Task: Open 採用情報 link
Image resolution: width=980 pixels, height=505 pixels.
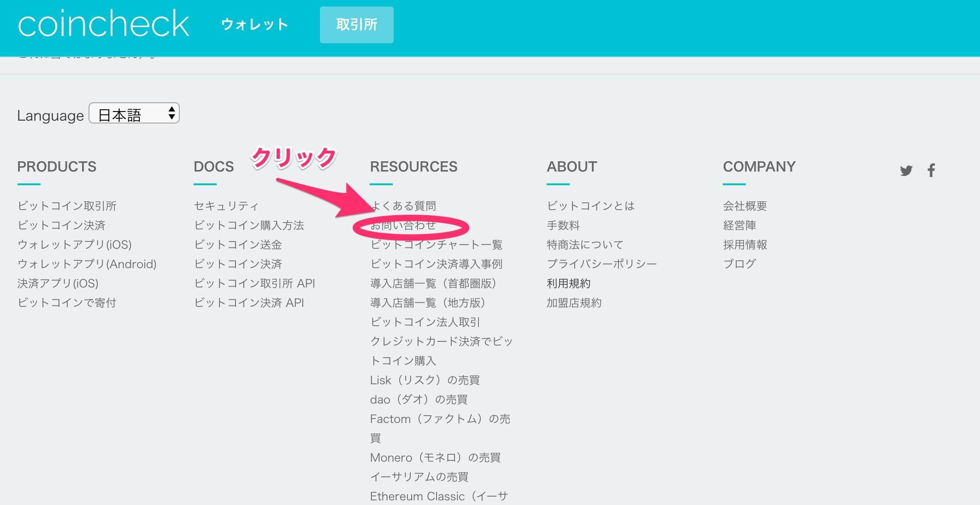Action: click(745, 245)
